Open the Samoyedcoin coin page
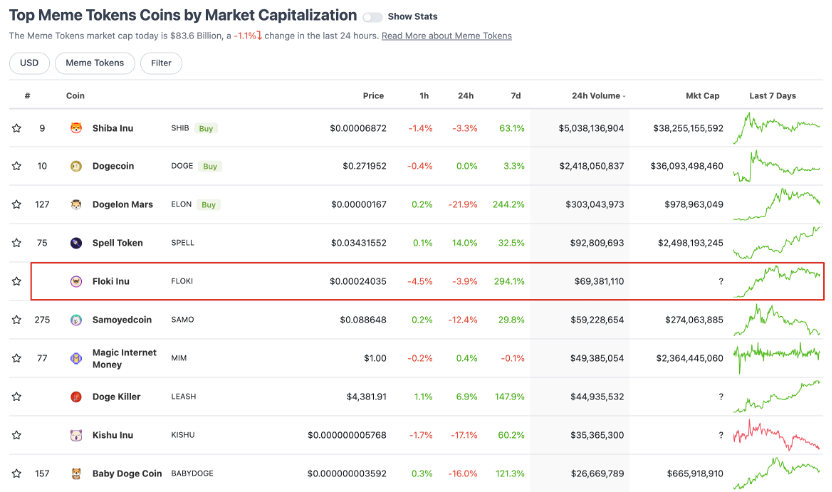 [x=122, y=320]
